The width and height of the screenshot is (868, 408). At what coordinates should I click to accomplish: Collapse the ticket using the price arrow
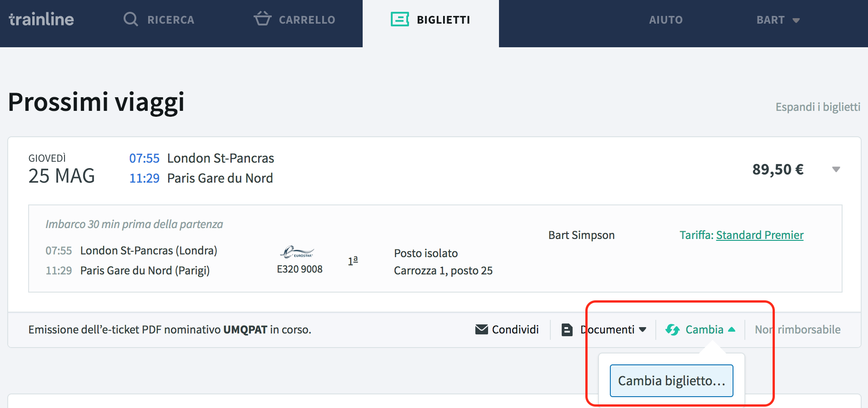pyautogui.click(x=836, y=169)
